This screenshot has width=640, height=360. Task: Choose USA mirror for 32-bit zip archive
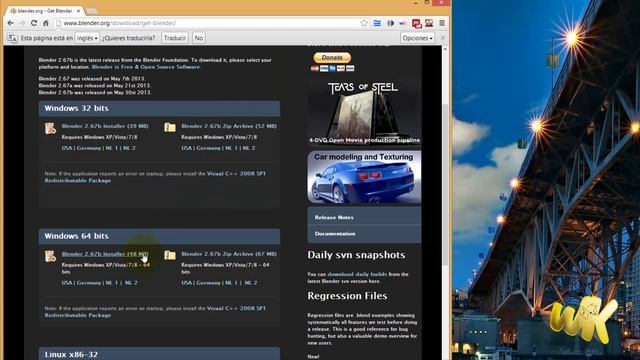coord(187,148)
